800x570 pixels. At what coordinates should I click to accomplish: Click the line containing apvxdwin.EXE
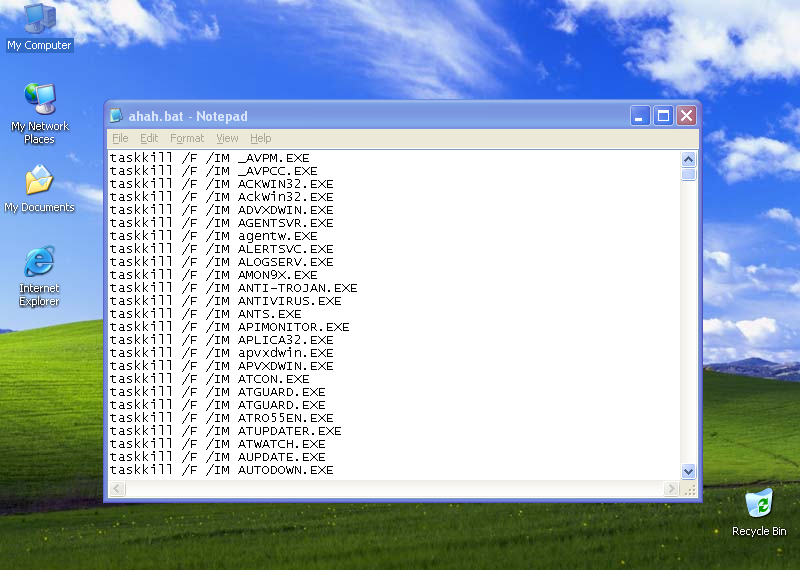[x=221, y=353]
